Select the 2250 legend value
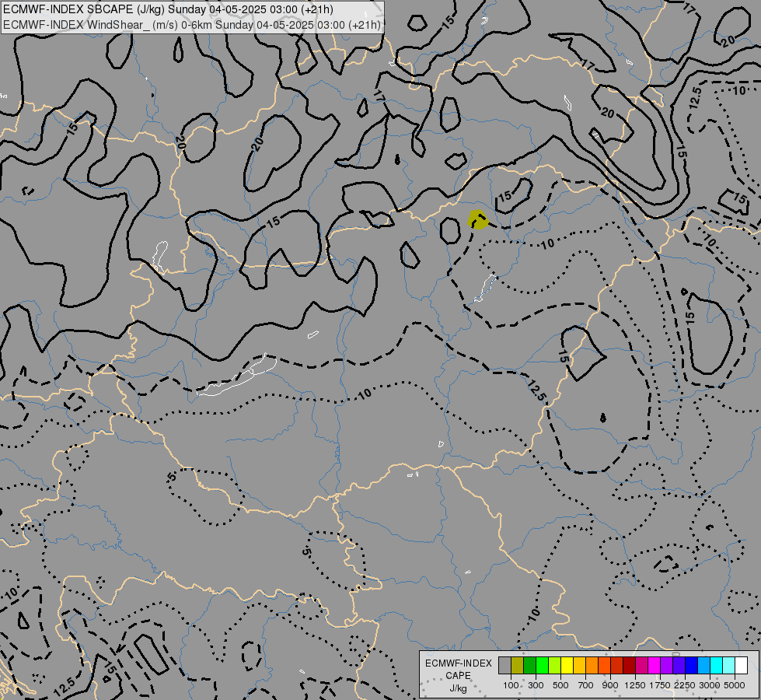The image size is (761, 700). tap(685, 685)
